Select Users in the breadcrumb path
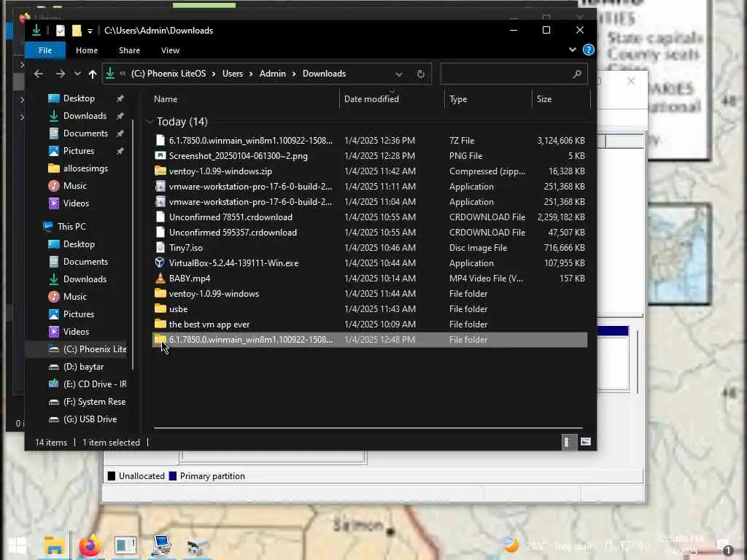The width and height of the screenshot is (747, 560). pos(233,74)
